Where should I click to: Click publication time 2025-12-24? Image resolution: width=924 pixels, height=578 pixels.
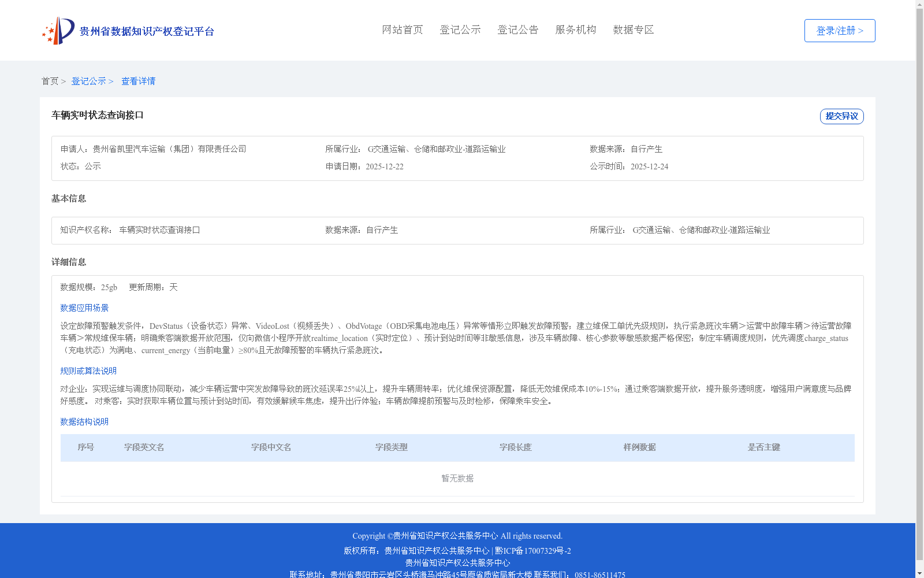pyautogui.click(x=649, y=166)
